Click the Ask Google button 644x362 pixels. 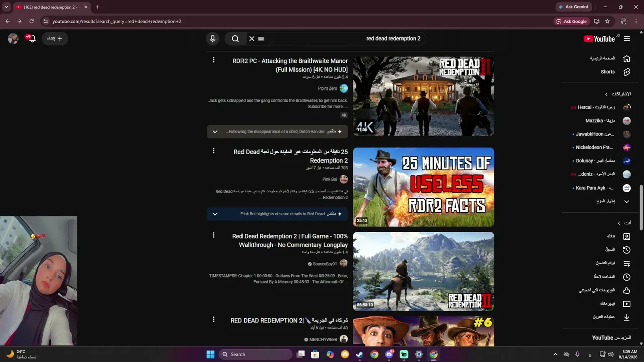(572, 21)
